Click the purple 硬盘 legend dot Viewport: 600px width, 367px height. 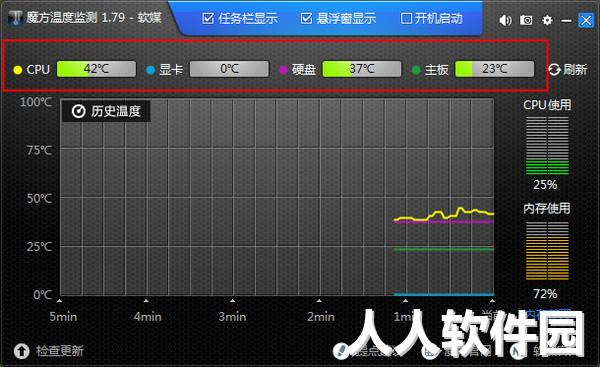tap(283, 70)
